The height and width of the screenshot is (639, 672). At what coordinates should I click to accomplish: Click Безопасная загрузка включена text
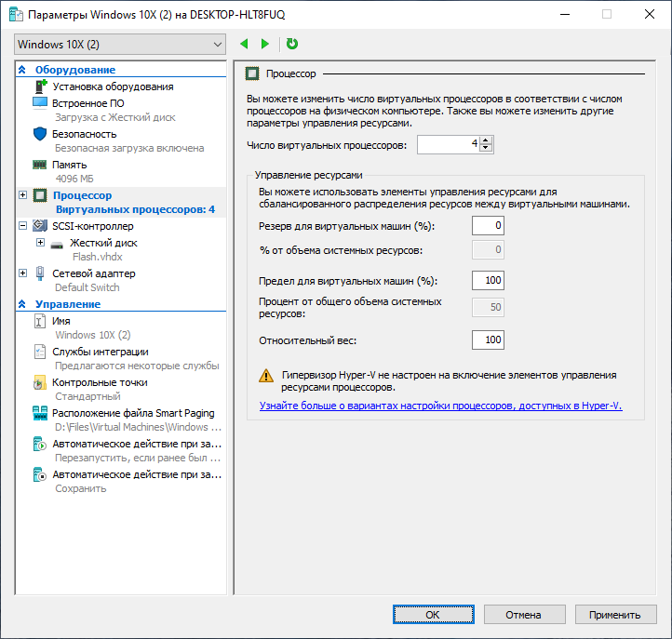tap(129, 148)
